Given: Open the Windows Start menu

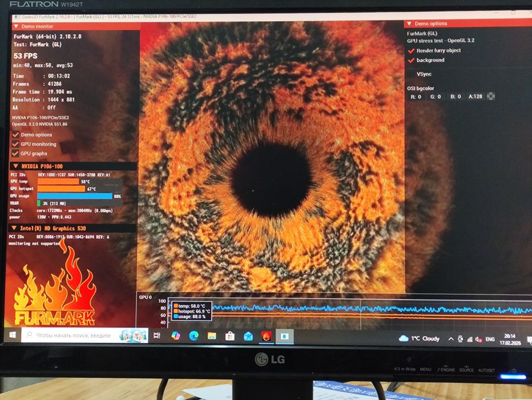Looking at the screenshot, I should coord(13,335).
